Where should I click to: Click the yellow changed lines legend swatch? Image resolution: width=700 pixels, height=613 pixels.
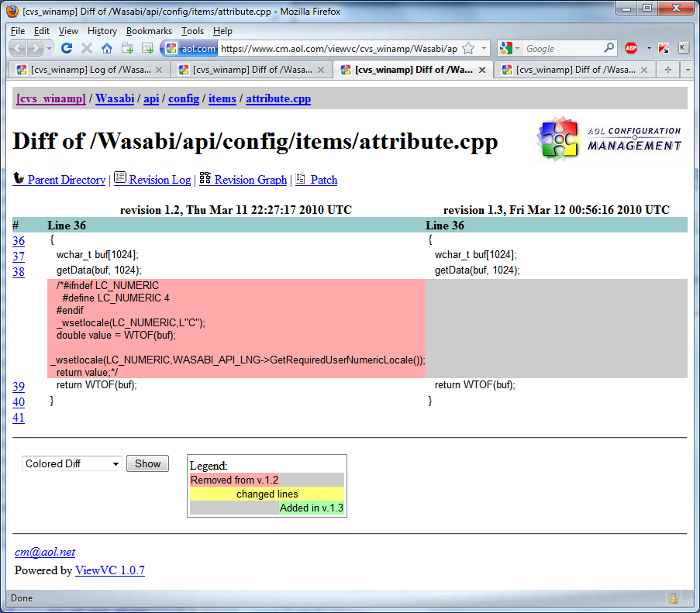pyautogui.click(x=267, y=494)
